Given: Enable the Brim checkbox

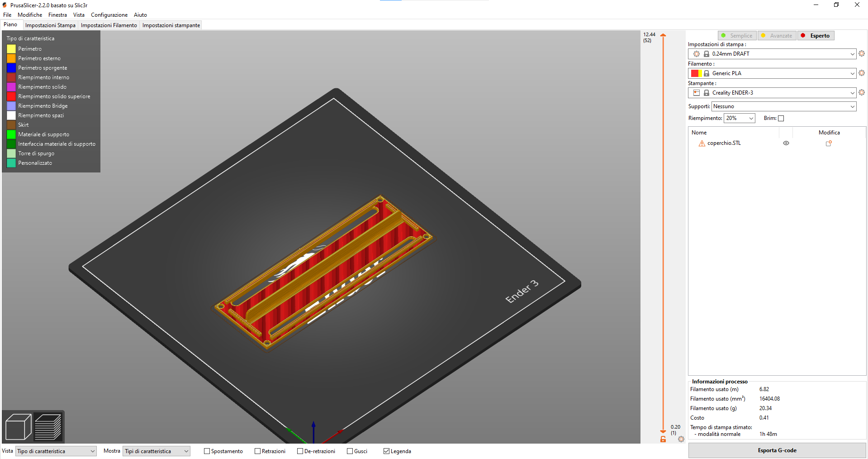Looking at the screenshot, I should 781,119.
